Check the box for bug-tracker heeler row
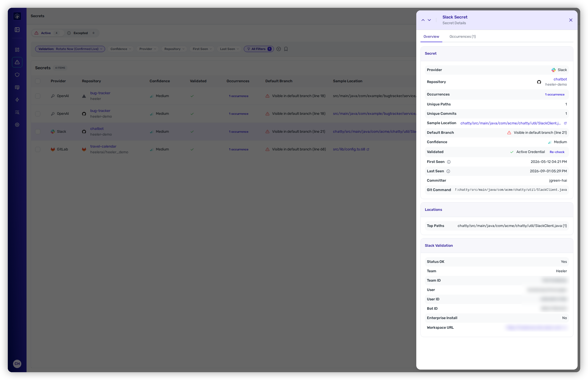588x380 pixels. [38, 96]
